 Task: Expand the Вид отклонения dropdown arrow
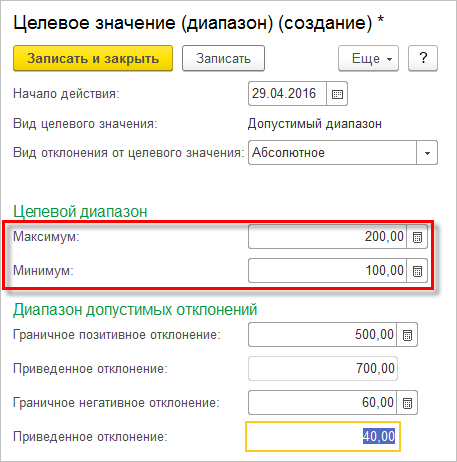427,153
